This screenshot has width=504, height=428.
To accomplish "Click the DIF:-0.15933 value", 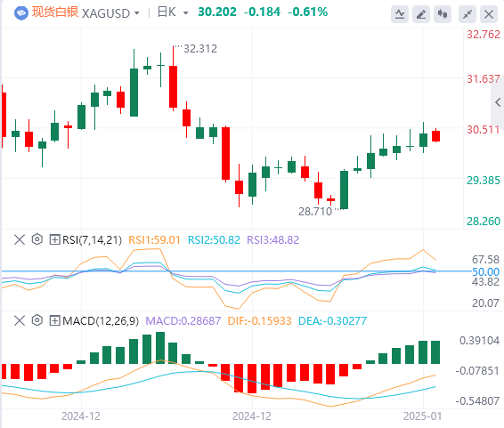I will click(x=259, y=320).
